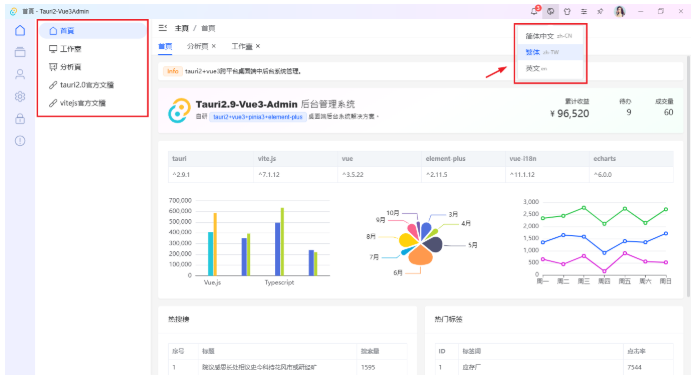Screen dimensions: 695x380
Task: Open the settings gear in the icon rail
Action: (x=20, y=96)
